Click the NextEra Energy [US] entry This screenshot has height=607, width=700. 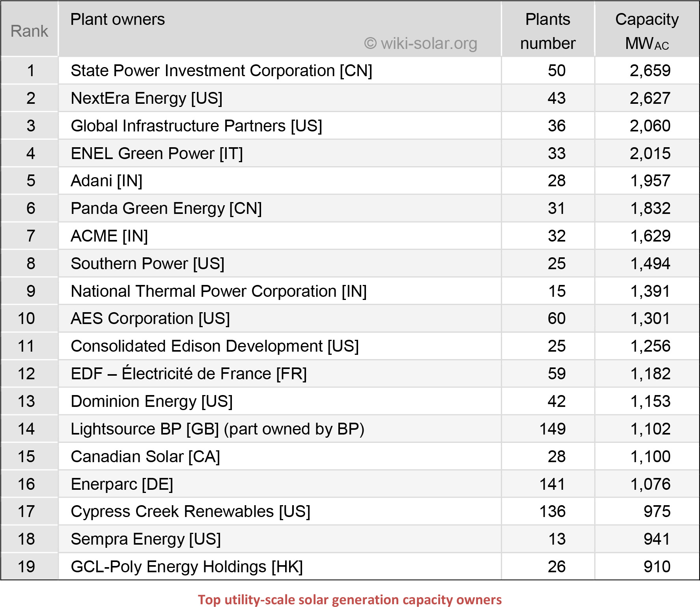tap(146, 98)
